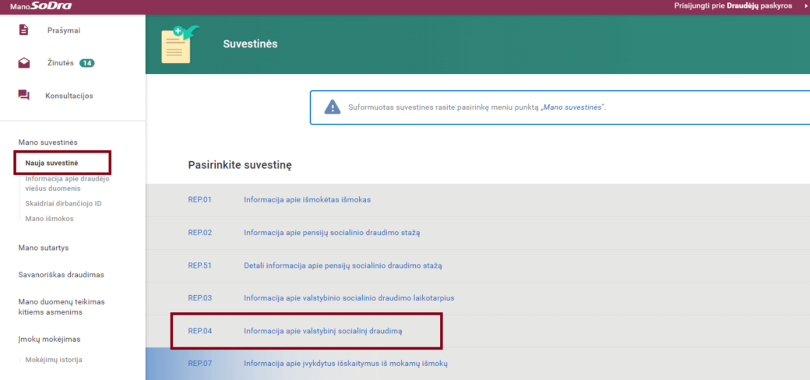Open Prašymai menu item
Screen dimensions: 810x380
click(x=64, y=30)
